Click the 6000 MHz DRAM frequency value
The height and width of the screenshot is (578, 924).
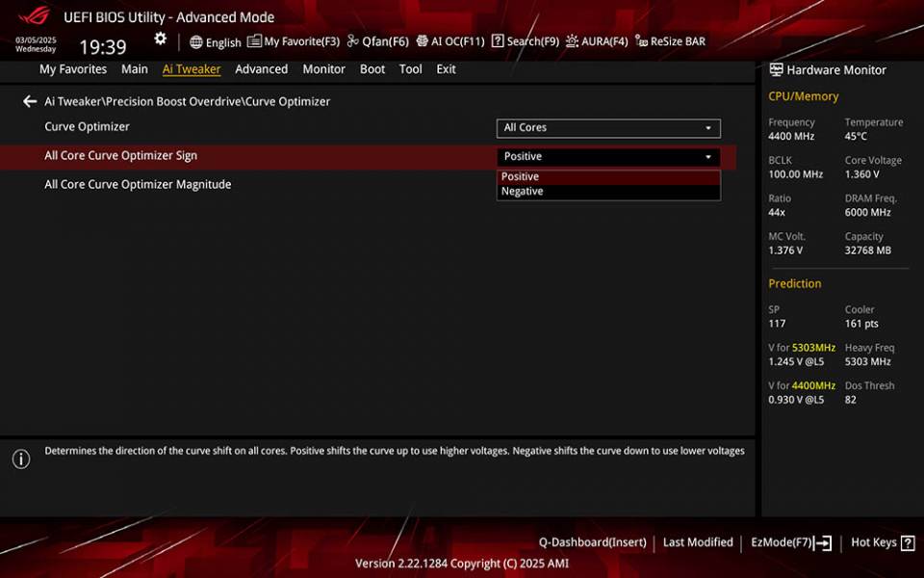[868, 212]
